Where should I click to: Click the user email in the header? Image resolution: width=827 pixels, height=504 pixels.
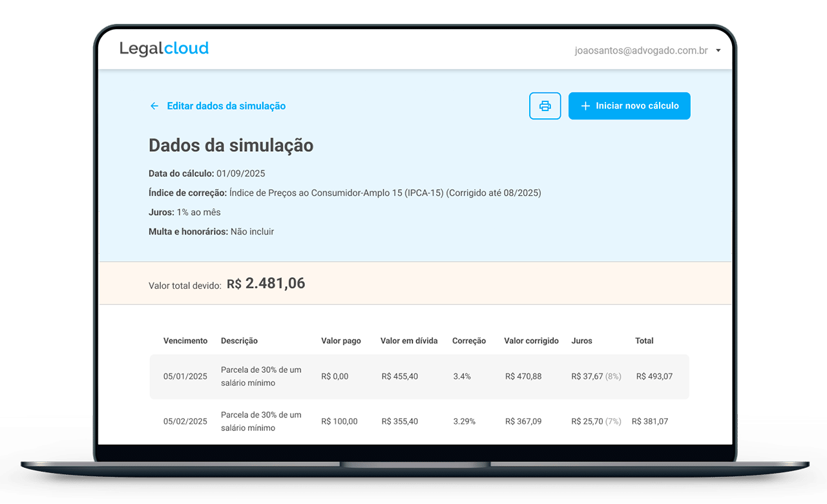tap(641, 50)
